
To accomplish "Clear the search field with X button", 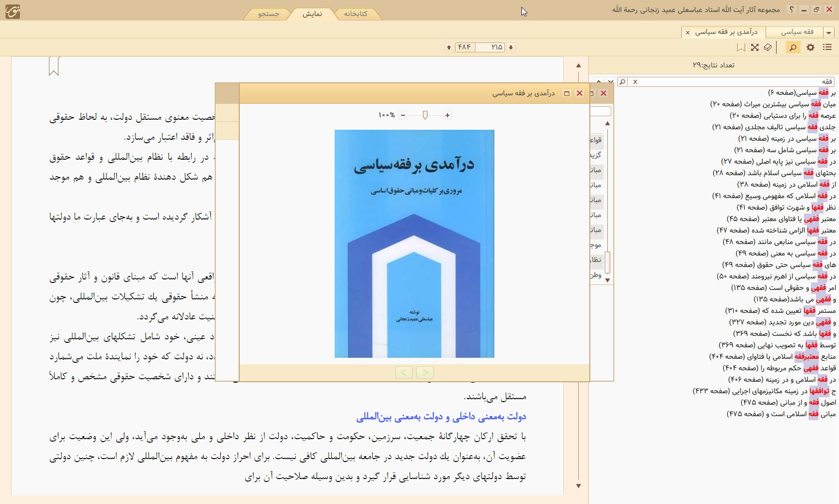I will 635,82.
